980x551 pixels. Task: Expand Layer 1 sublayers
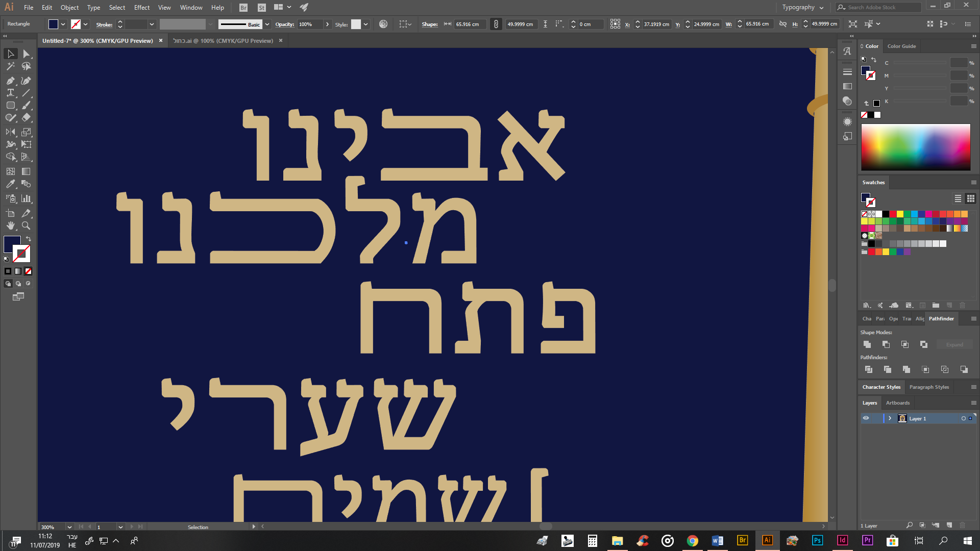(x=890, y=418)
